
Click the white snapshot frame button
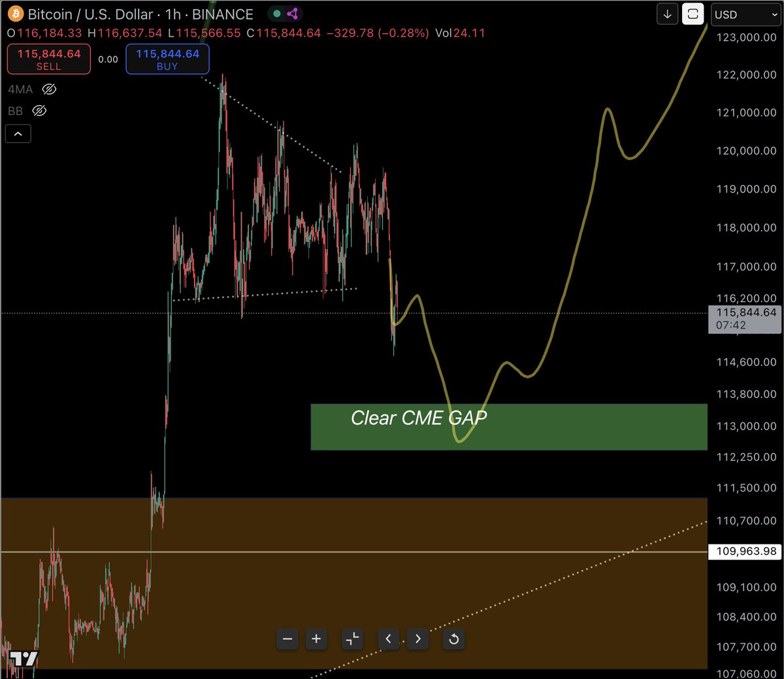[x=693, y=14]
